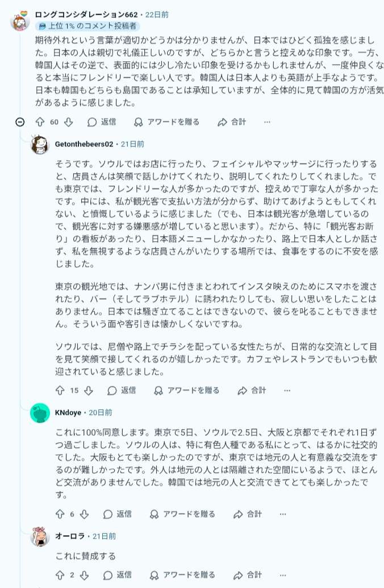Viewport: 384px width, 588px height.
Task: Collapse the top comment thread
Action: [20, 122]
